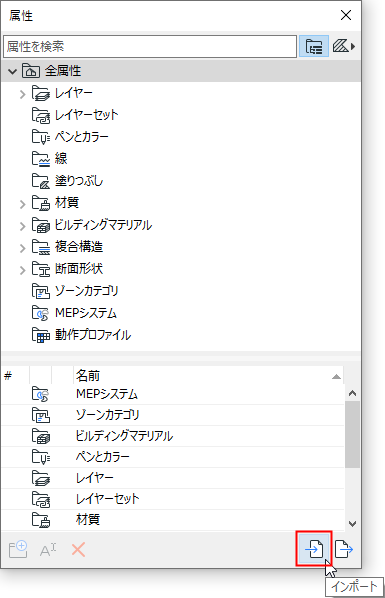Select 材質 in the tree
The width and height of the screenshot is (385, 598).
[67, 203]
